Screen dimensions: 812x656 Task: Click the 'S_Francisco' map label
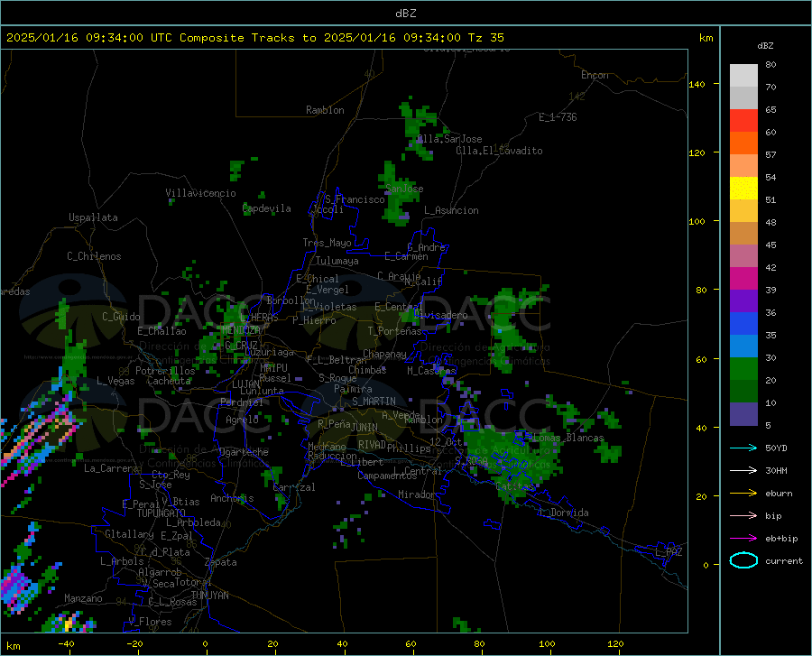(355, 199)
